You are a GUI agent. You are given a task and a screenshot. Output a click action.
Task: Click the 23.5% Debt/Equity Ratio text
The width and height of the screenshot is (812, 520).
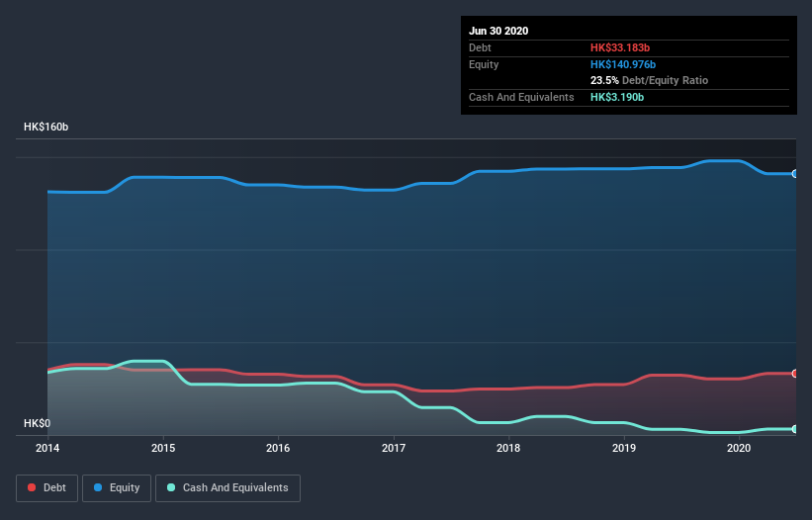[650, 80]
